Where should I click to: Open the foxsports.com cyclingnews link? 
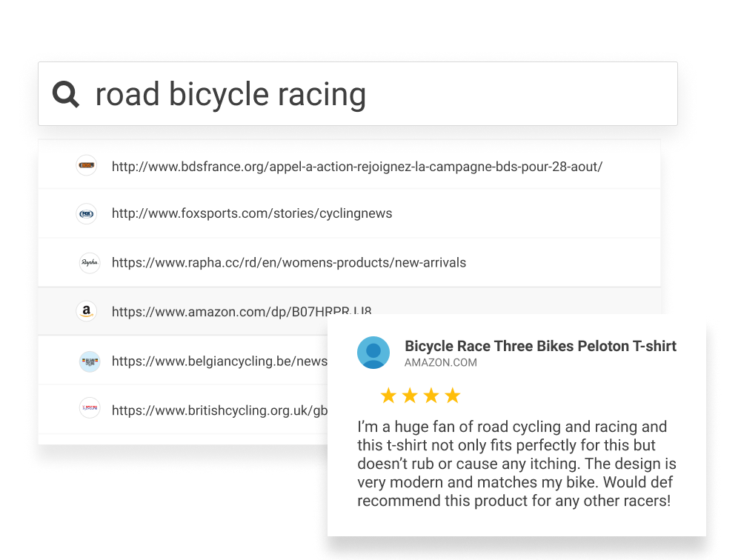pos(252,214)
